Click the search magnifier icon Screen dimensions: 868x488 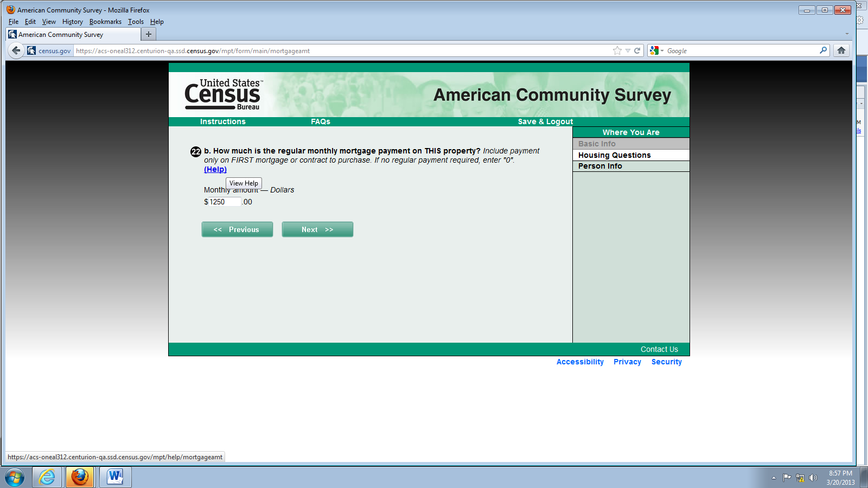(x=823, y=50)
